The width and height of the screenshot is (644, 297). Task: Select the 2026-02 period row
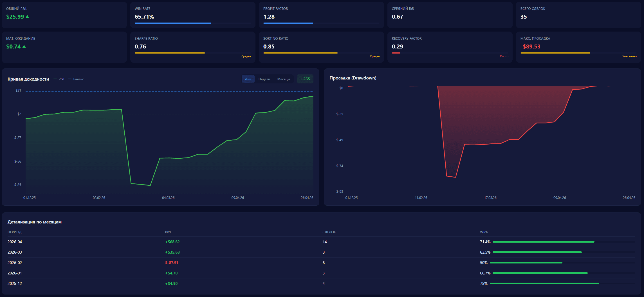321,263
